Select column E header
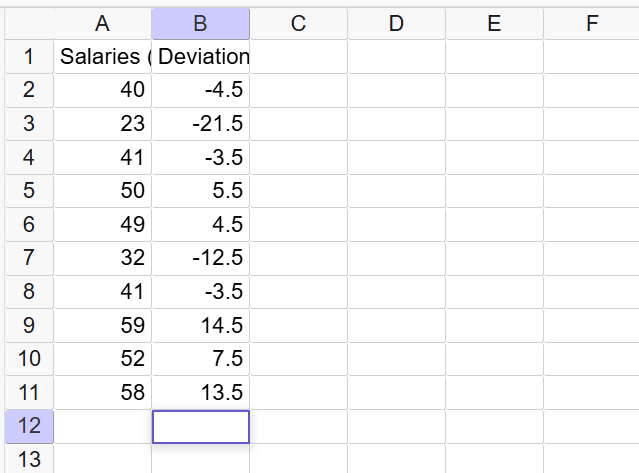The height and width of the screenshot is (473, 639). tap(494, 24)
